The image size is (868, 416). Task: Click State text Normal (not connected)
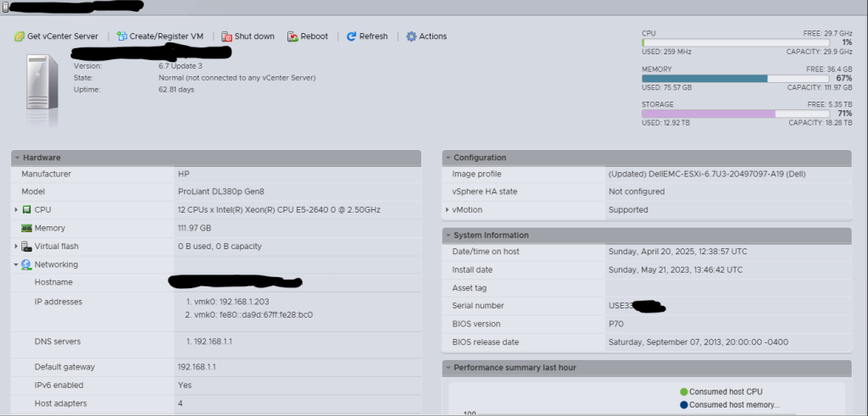[237, 77]
